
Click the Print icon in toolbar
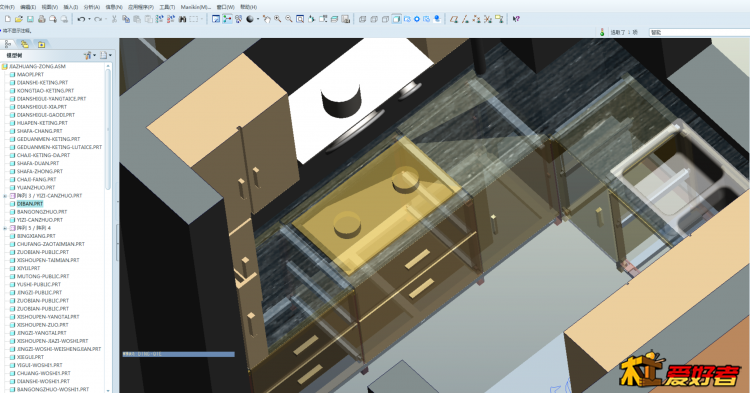(x=42, y=19)
